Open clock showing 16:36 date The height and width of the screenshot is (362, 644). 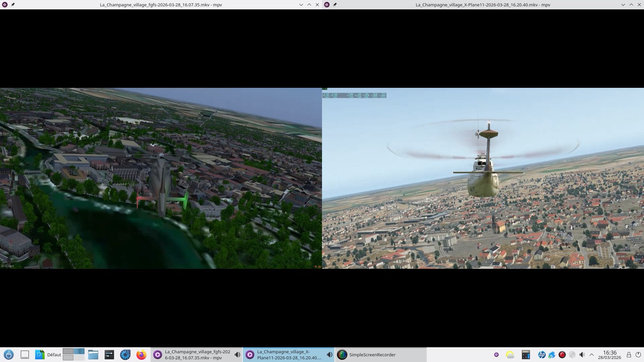point(609,355)
